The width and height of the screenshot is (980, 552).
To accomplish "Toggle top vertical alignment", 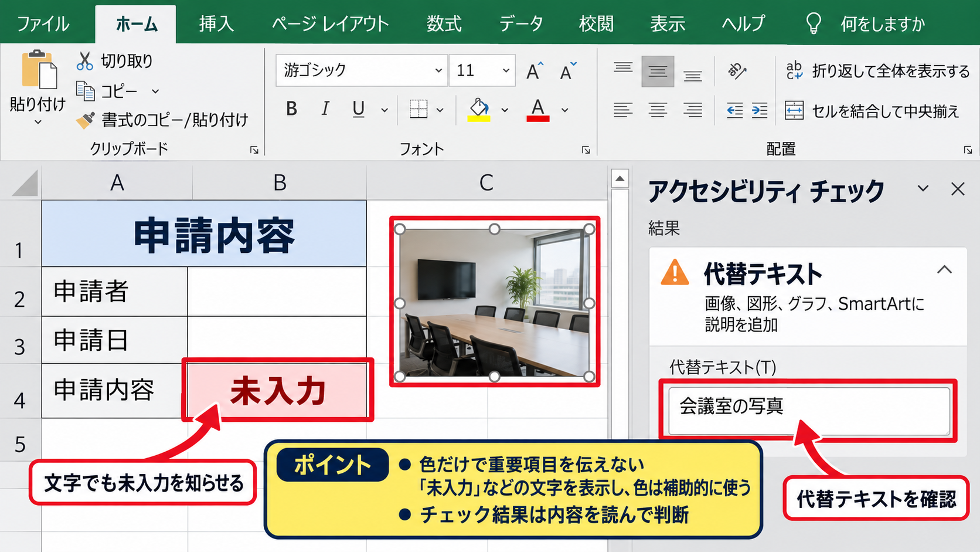I will 623,67.
